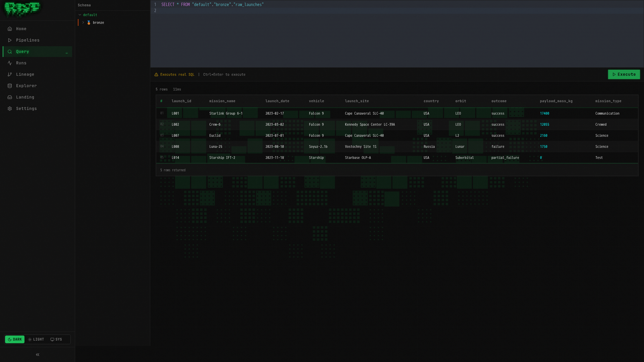Select the Query menu item
The width and height of the screenshot is (644, 362).
pos(22,52)
